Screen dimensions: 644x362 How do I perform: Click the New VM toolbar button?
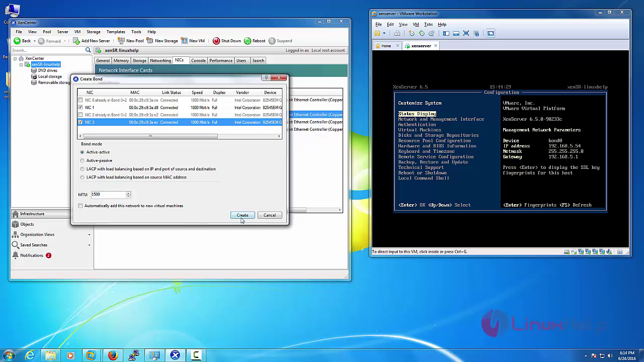193,41
